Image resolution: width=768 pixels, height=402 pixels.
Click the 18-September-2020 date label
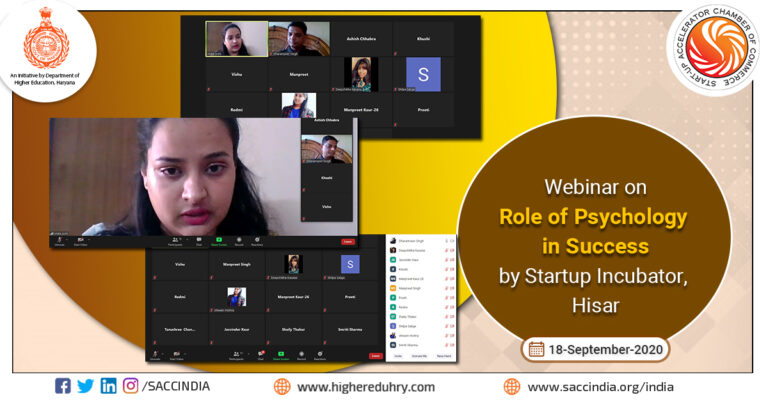[x=605, y=350]
